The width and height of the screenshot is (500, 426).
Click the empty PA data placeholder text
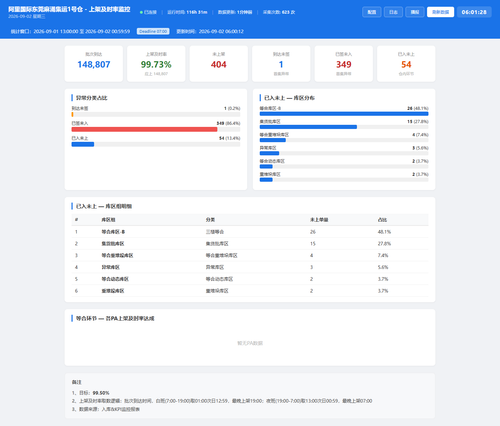click(250, 343)
